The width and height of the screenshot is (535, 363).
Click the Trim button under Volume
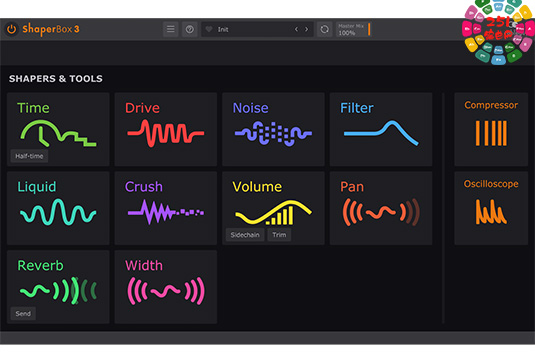pyautogui.click(x=279, y=235)
